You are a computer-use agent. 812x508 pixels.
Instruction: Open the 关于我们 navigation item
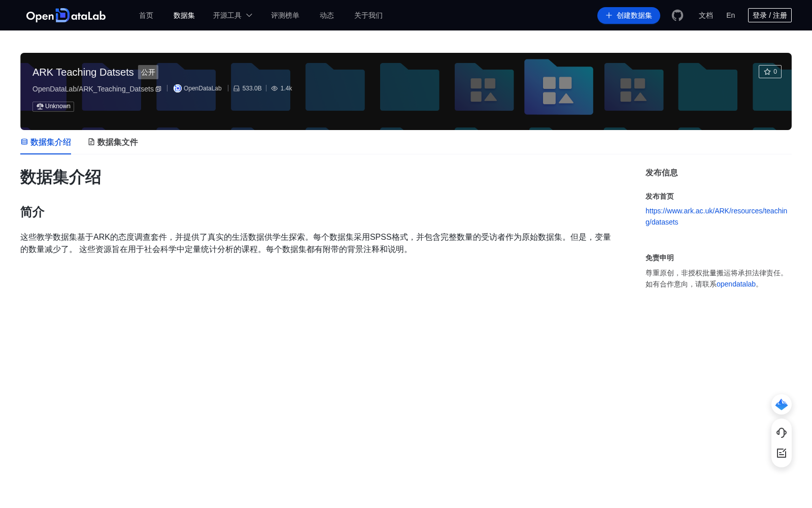click(x=368, y=15)
